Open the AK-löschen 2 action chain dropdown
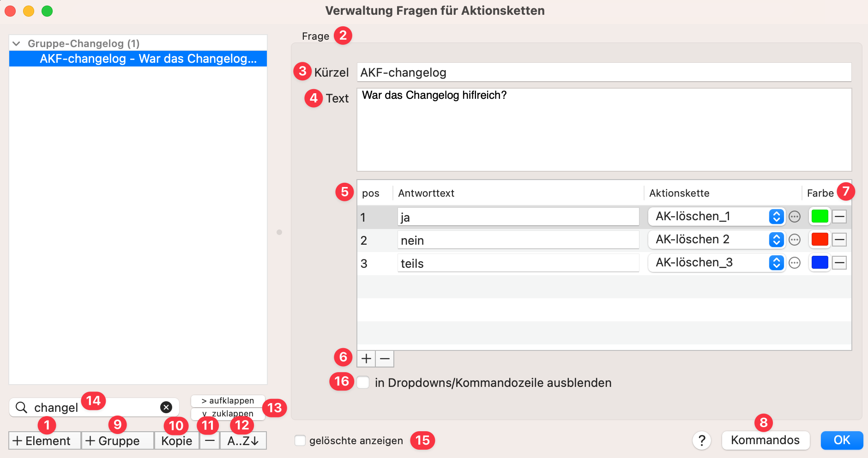 [x=716, y=240]
